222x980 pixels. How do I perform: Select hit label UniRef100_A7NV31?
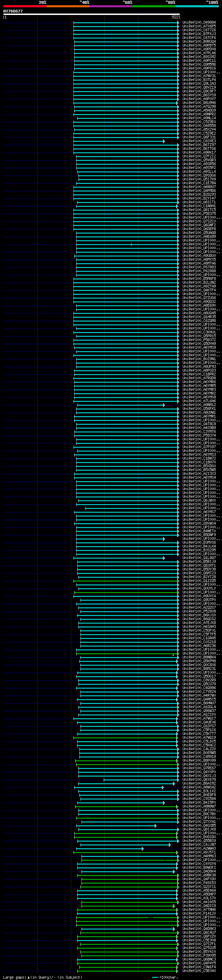199,76
